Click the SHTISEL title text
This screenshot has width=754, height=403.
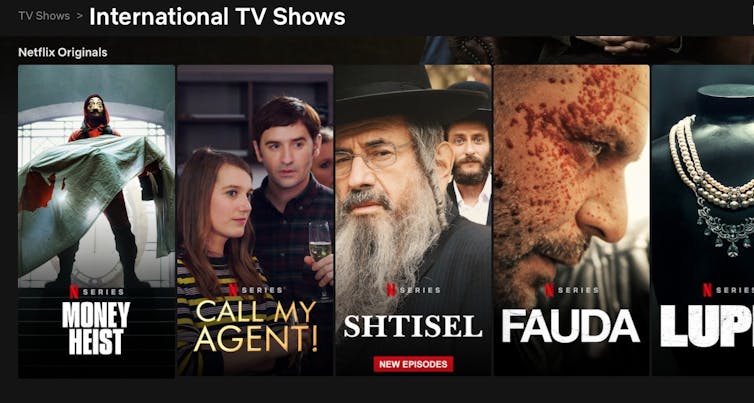pos(413,326)
